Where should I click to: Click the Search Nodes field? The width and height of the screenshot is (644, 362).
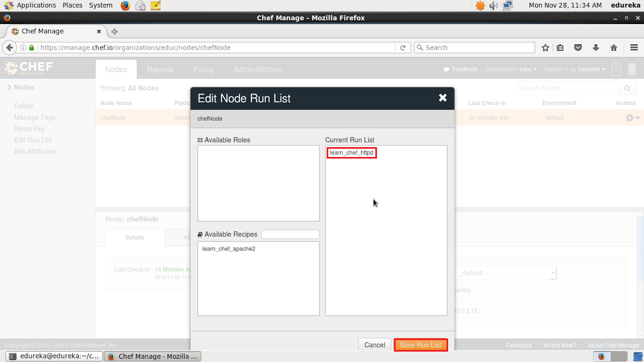pos(566,88)
